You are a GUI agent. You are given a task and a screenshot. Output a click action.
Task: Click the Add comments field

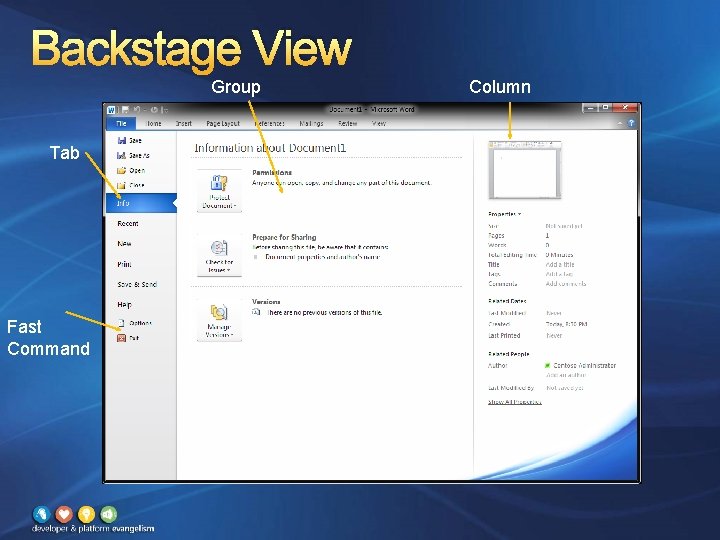pos(566,284)
